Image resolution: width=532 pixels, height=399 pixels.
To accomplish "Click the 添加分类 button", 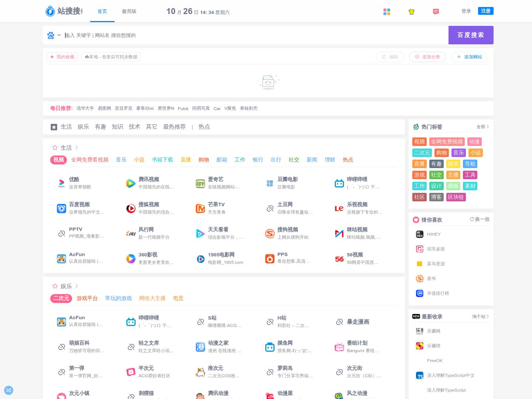I will point(427,57).
